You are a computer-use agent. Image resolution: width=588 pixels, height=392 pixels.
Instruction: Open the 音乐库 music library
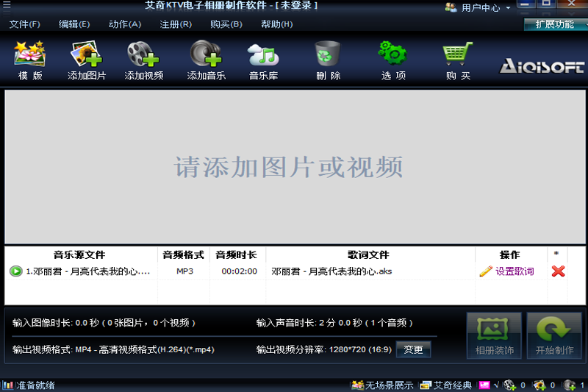tap(263, 59)
